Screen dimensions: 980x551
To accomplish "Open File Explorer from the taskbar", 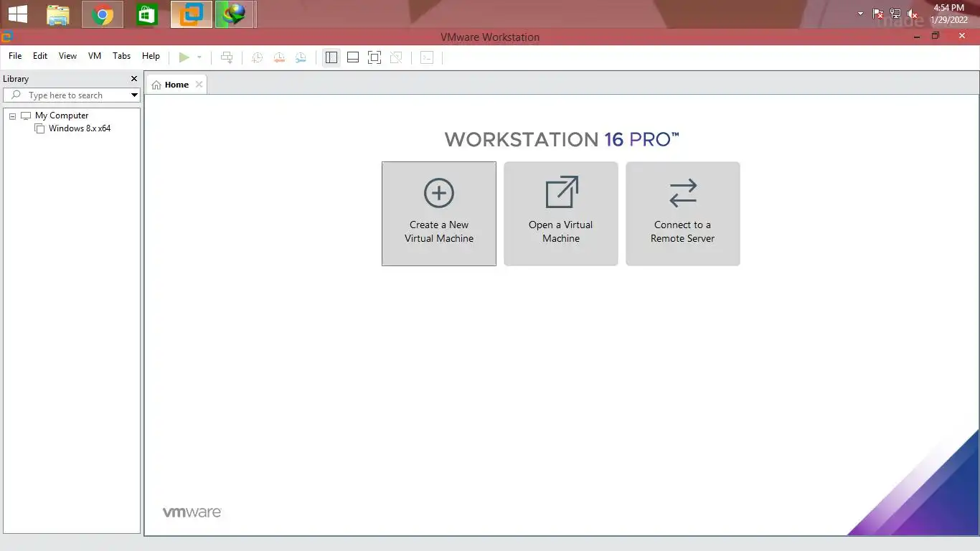I will pyautogui.click(x=58, y=14).
